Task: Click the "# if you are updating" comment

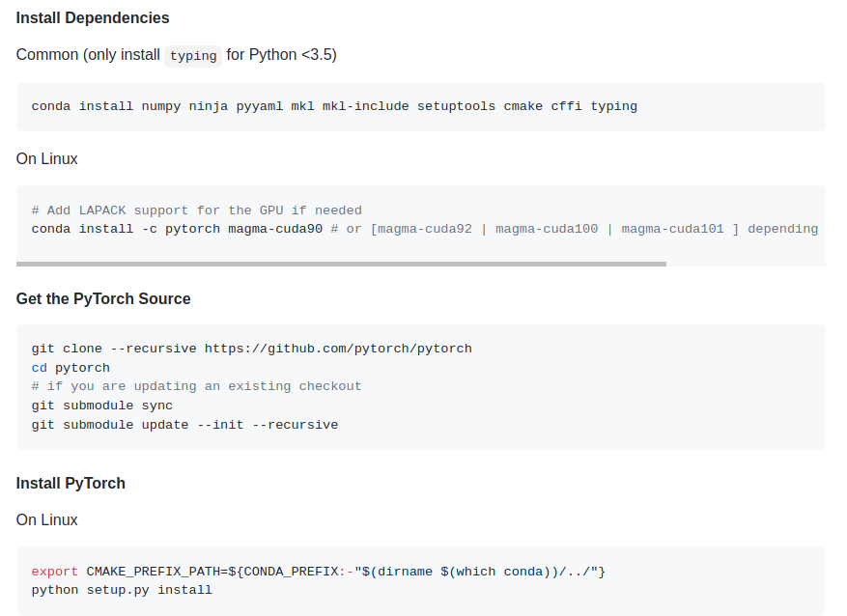Action: click(x=196, y=386)
